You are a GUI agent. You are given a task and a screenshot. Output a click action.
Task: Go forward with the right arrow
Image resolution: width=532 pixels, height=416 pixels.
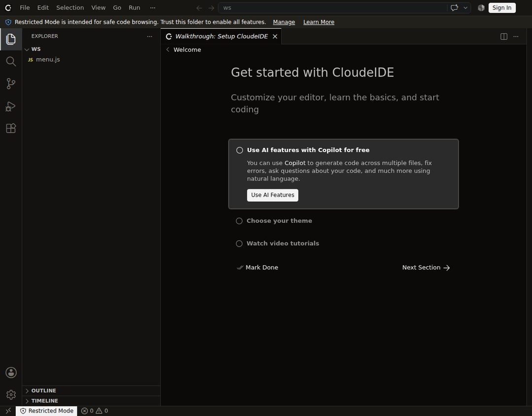pos(211,8)
